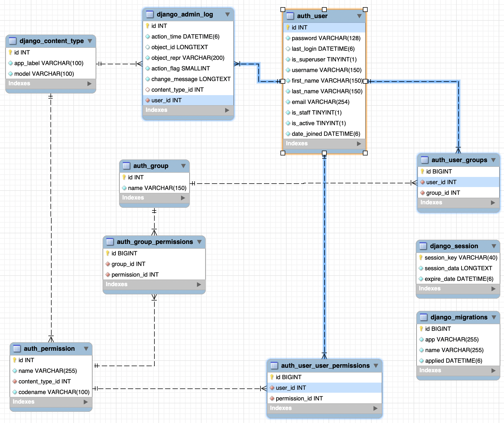504x423 pixels.
Task: Click the primary key icon of auth_user id
Action: pyautogui.click(x=288, y=27)
